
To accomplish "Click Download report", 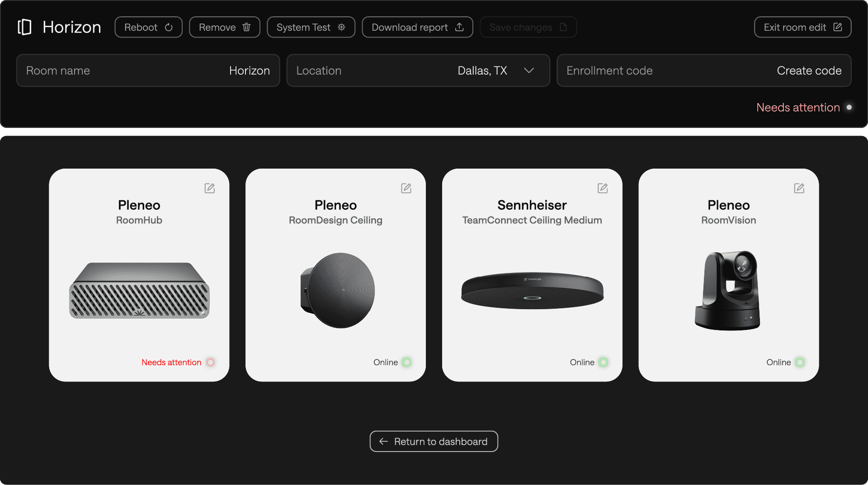I will pos(417,27).
